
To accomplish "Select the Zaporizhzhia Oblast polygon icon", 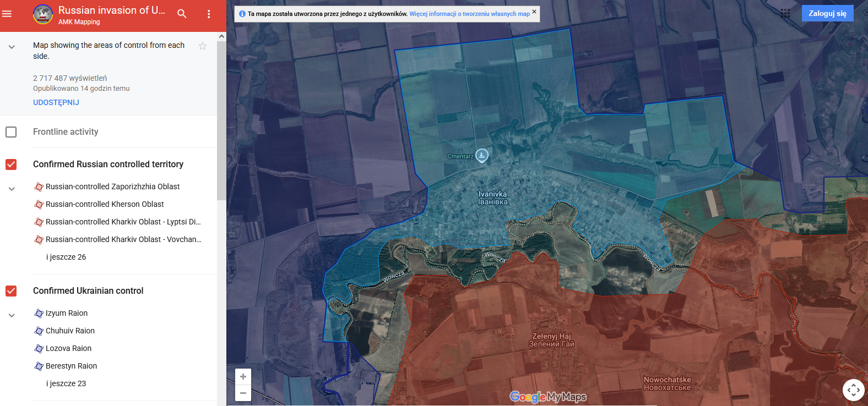I will 39,187.
